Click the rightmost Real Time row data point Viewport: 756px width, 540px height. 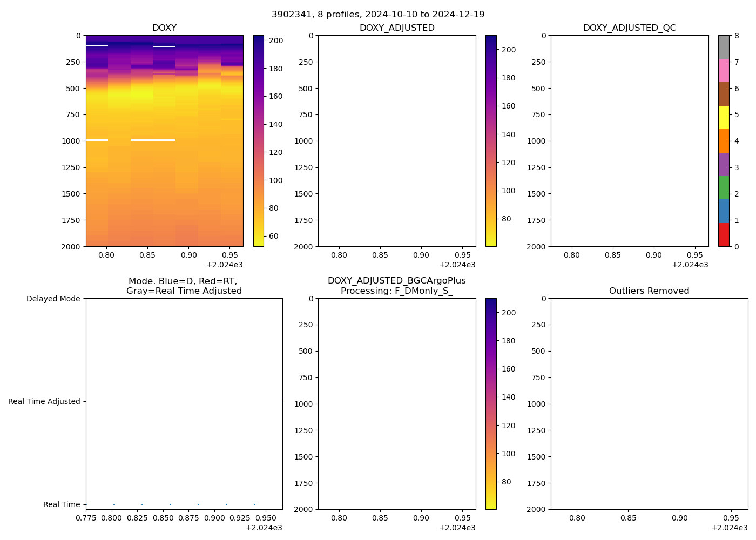[x=254, y=504]
